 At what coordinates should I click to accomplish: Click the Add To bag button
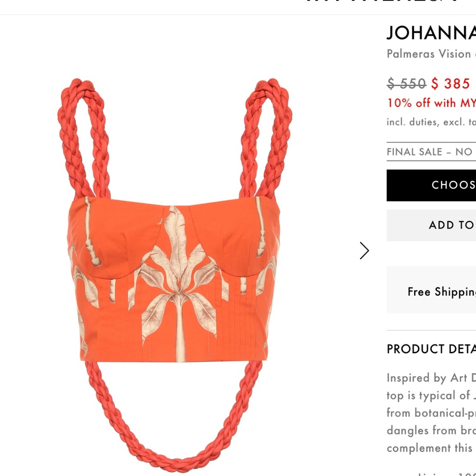tap(431, 225)
